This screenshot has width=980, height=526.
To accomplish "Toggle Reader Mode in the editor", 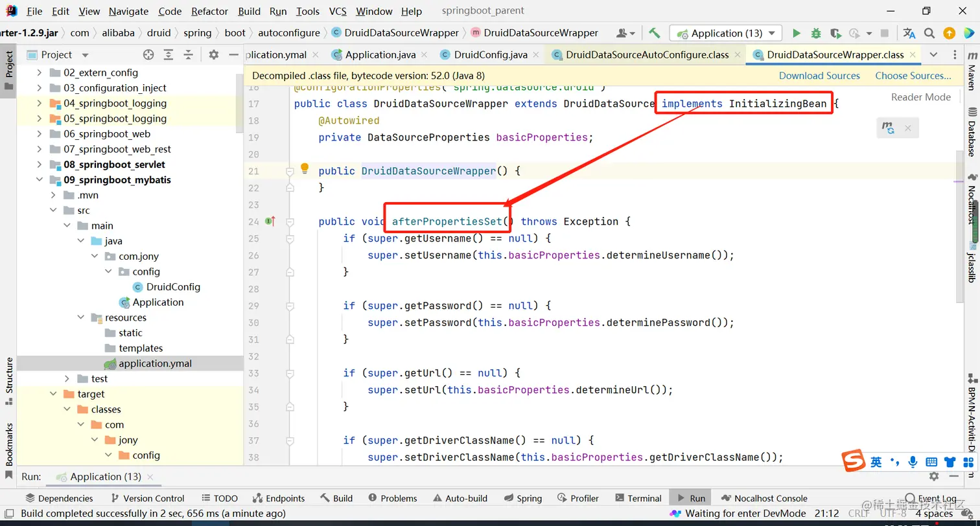I will [921, 97].
